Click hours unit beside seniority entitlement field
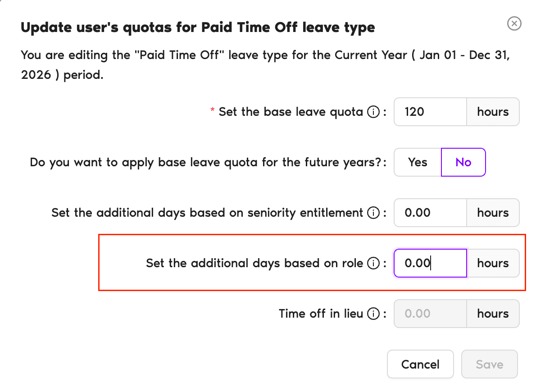This screenshot has height=392, width=536. pyautogui.click(x=493, y=213)
